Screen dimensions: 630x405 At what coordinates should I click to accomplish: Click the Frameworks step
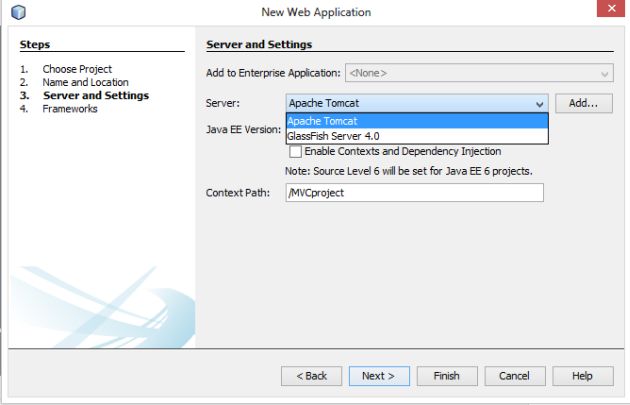pyautogui.click(x=70, y=109)
